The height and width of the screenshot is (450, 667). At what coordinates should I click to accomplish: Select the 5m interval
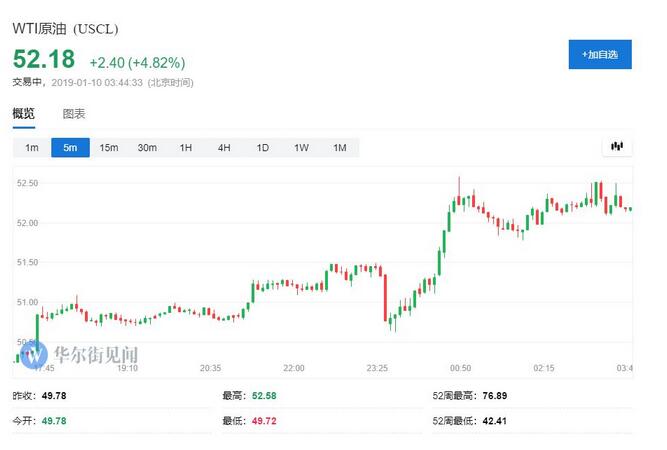click(70, 148)
